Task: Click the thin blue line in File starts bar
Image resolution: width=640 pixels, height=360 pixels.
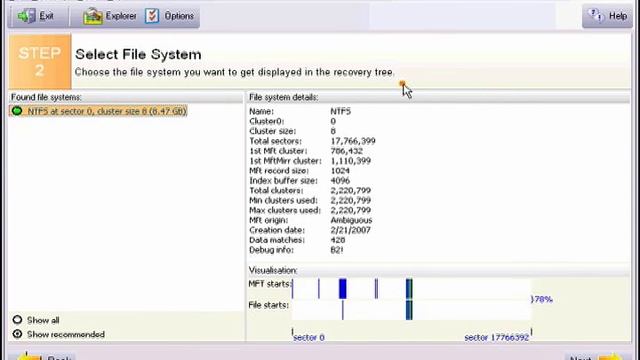Action: tap(342, 310)
